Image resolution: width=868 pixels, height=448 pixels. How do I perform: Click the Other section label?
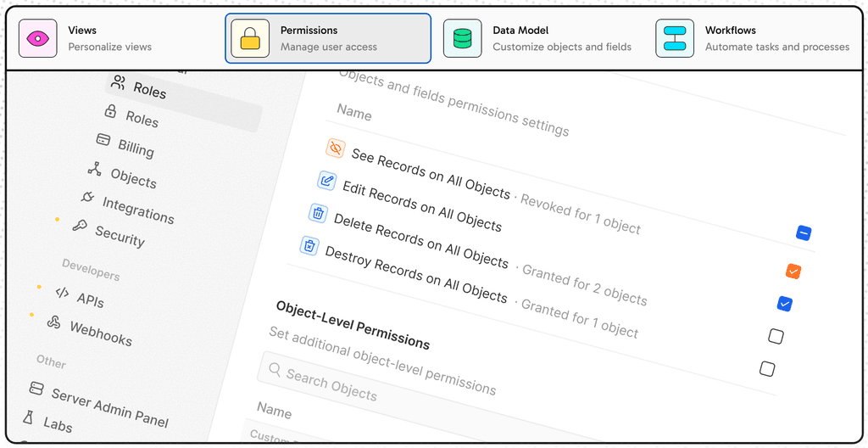pos(52,361)
